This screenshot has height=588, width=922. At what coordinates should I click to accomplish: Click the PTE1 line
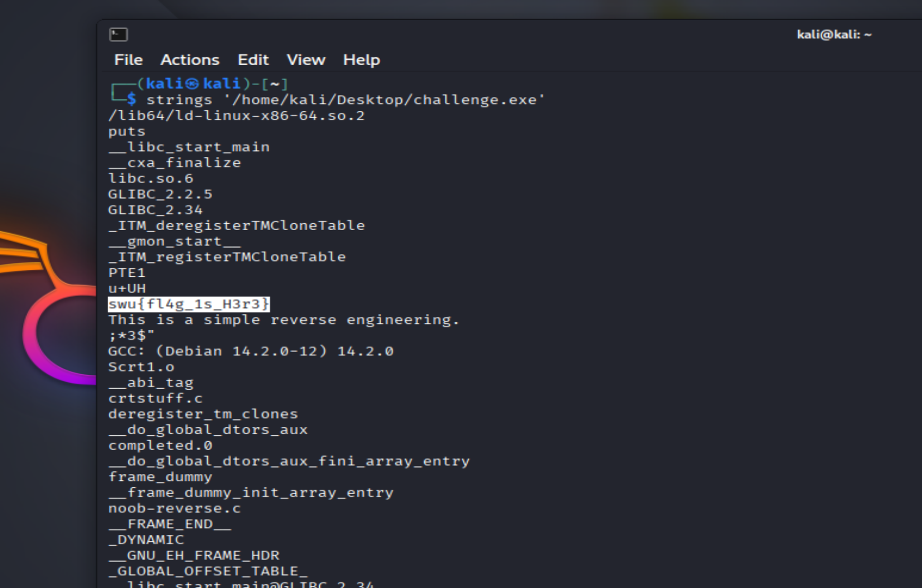click(127, 273)
